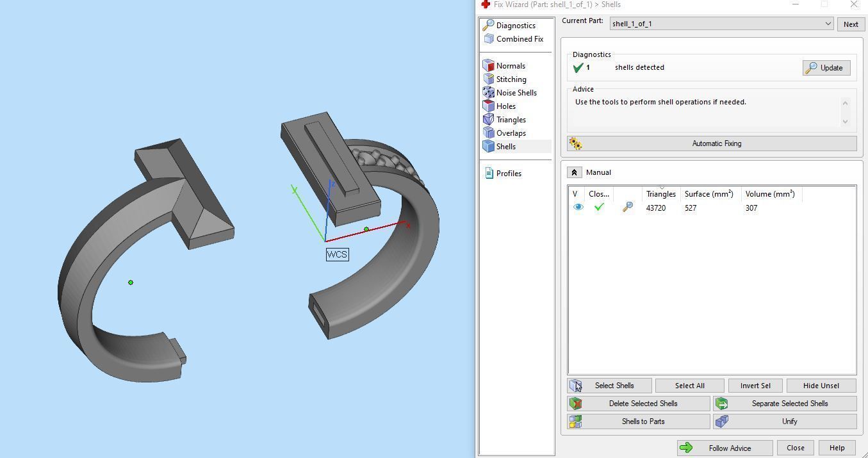Image resolution: width=868 pixels, height=458 pixels.
Task: Open the Noise Shells page
Action: (516, 93)
